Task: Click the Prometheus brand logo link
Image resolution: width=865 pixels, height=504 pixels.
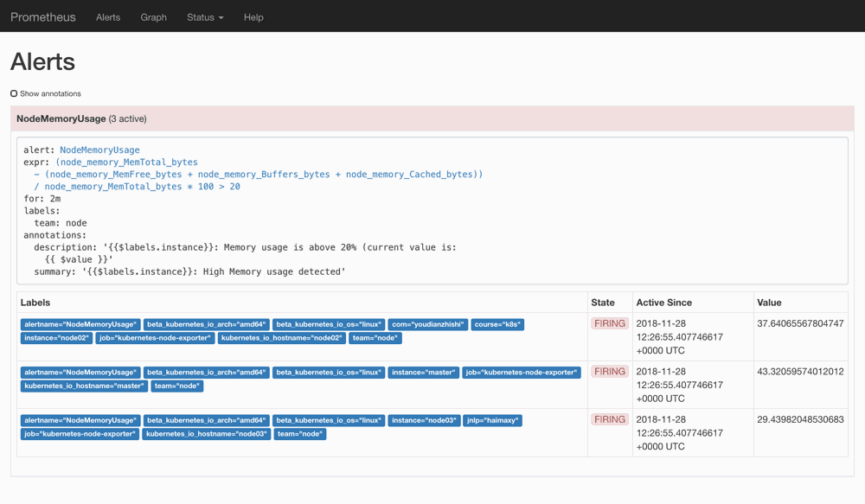Action: click(43, 17)
